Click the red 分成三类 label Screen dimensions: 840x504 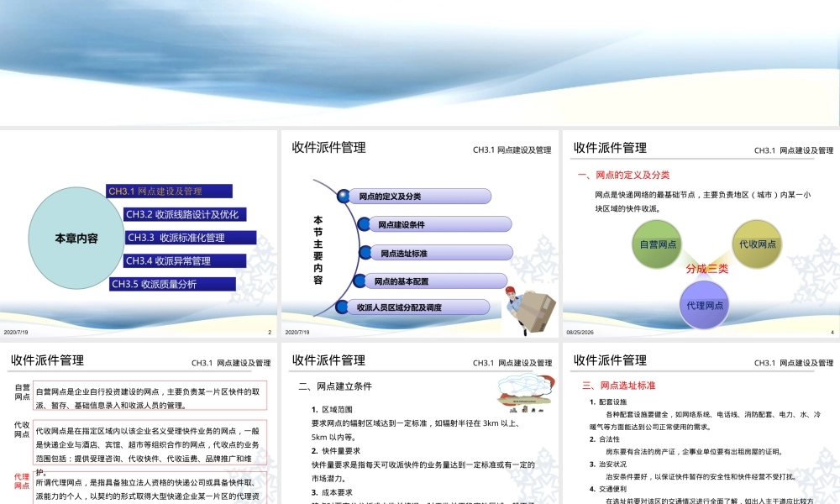[707, 269]
